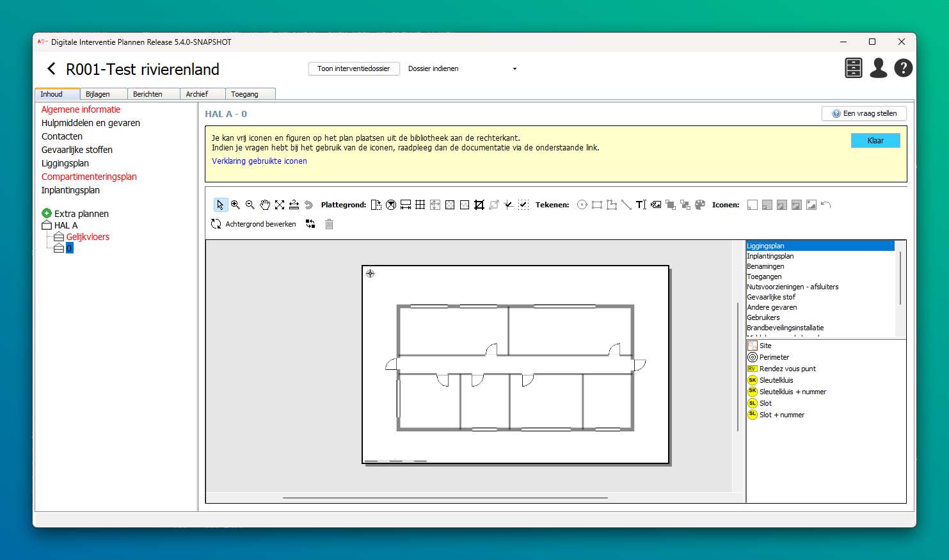
Task: Open Compartimenteringsplan in sidebar
Action: (89, 177)
